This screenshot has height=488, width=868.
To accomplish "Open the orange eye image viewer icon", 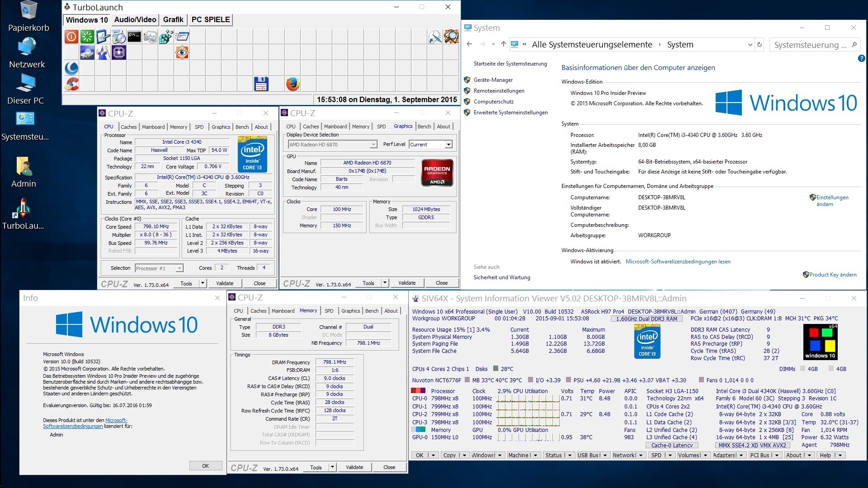I will (182, 52).
